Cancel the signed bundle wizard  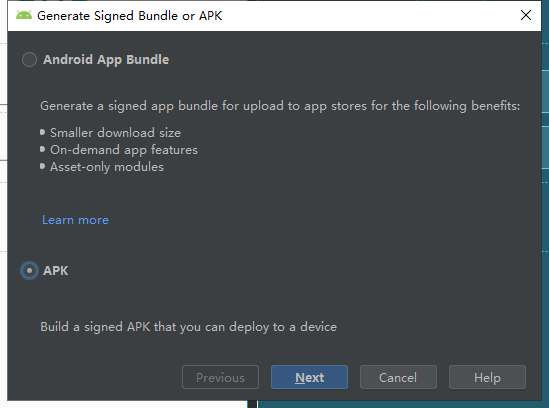(398, 377)
